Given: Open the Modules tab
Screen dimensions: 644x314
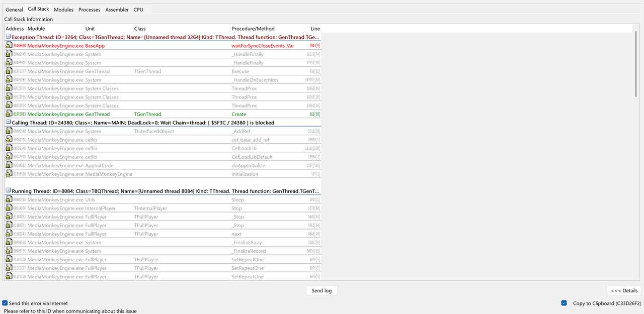Looking at the screenshot, I should [63, 10].
